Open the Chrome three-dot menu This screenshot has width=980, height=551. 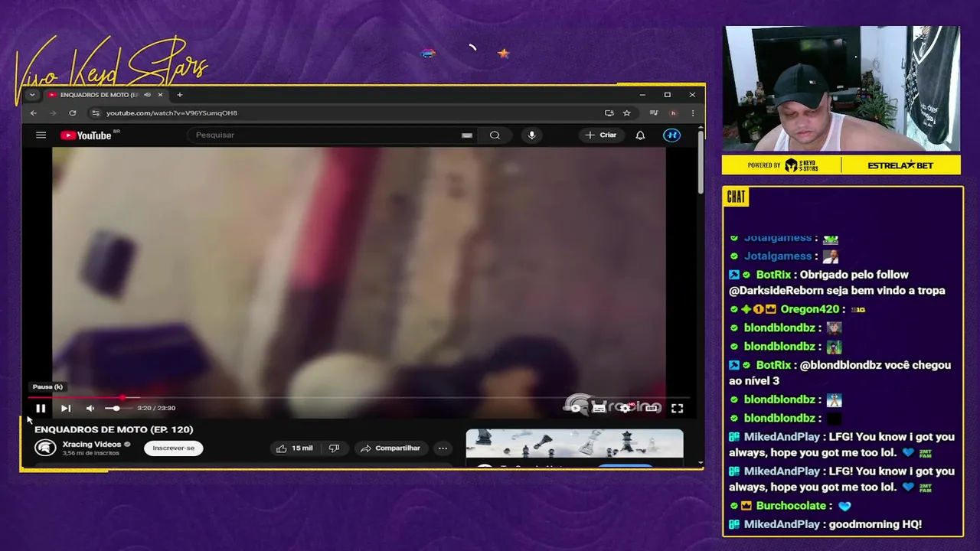pos(692,112)
